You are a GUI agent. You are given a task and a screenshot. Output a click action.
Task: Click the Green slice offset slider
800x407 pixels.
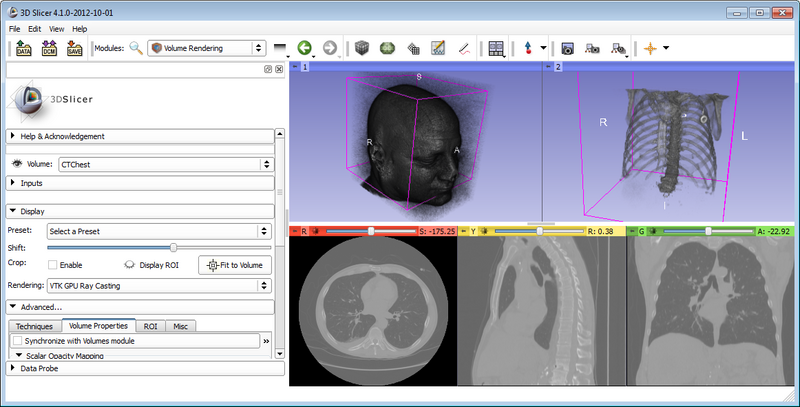[708, 231]
